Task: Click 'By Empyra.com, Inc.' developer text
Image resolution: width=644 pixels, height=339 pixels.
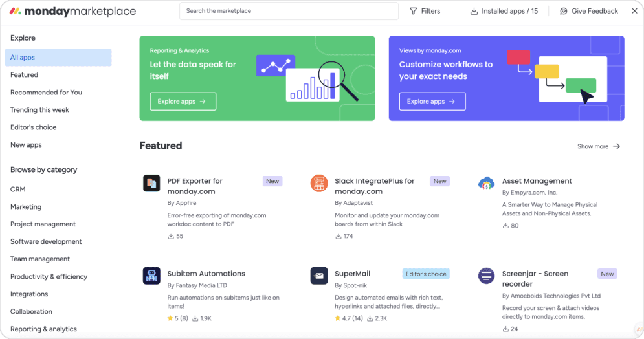Action: [530, 193]
